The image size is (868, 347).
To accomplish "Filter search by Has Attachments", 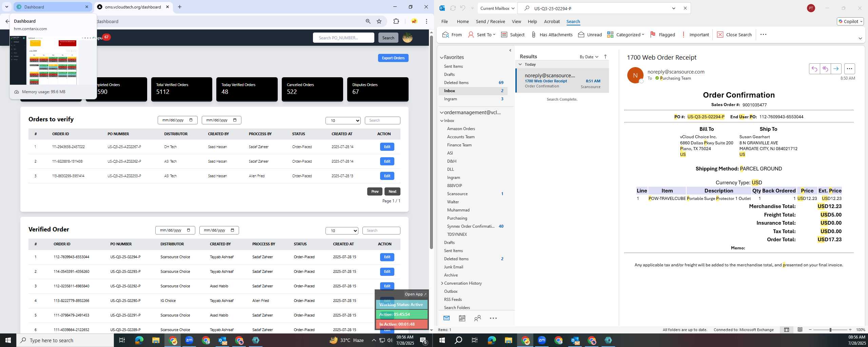I will click(x=552, y=35).
